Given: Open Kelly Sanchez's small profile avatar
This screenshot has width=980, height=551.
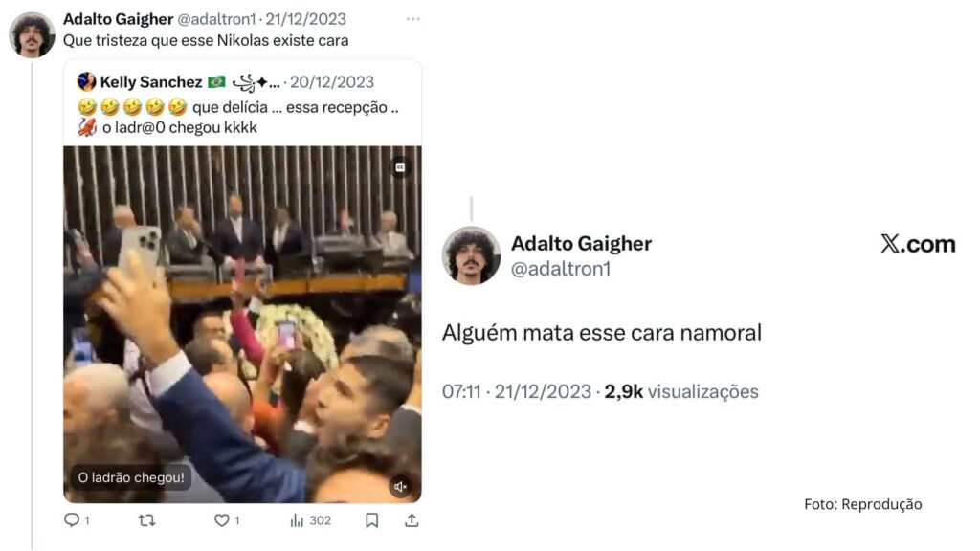Looking at the screenshot, I should 86,82.
